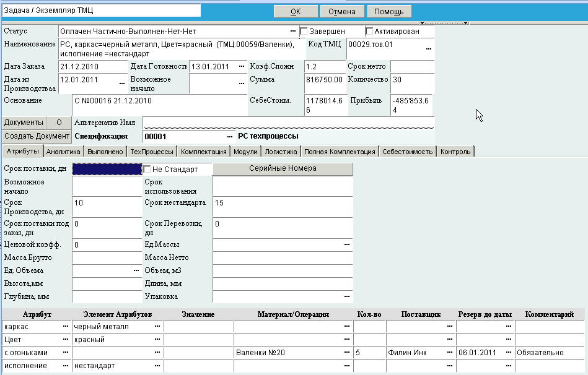The width and height of the screenshot is (588, 375).
Task: Open the Ед.Массы ellipsis selector
Action: (x=347, y=244)
